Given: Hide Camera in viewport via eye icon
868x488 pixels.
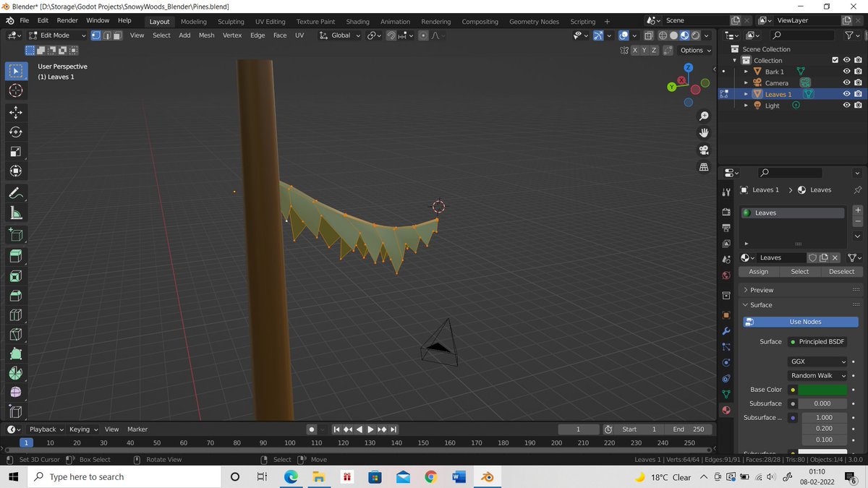Looking at the screenshot, I should click(846, 82).
